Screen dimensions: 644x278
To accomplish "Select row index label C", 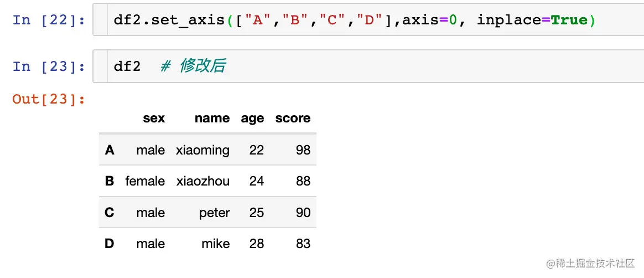I will point(109,213).
